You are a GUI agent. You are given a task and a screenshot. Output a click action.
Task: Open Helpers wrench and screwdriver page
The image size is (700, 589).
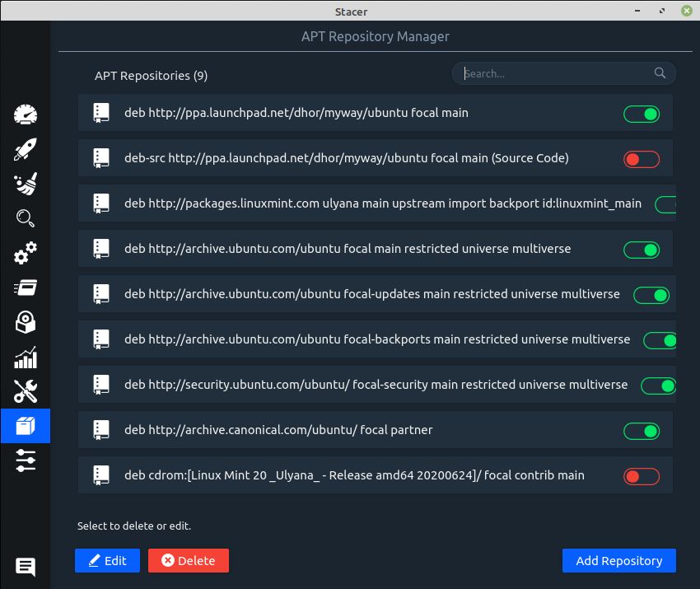point(26,391)
